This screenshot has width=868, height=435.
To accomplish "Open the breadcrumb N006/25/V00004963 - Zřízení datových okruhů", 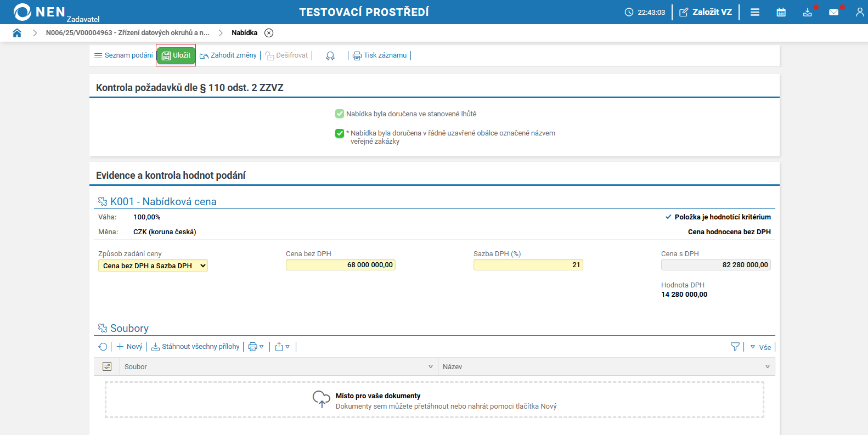I will pyautogui.click(x=128, y=33).
